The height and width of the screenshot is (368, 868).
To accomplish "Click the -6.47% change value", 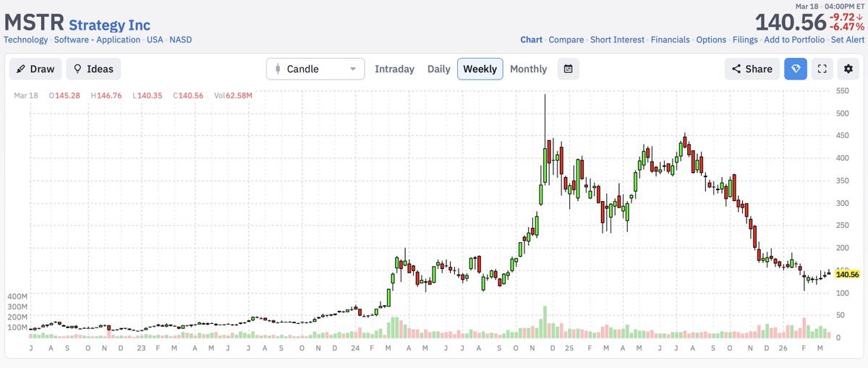I will [846, 28].
